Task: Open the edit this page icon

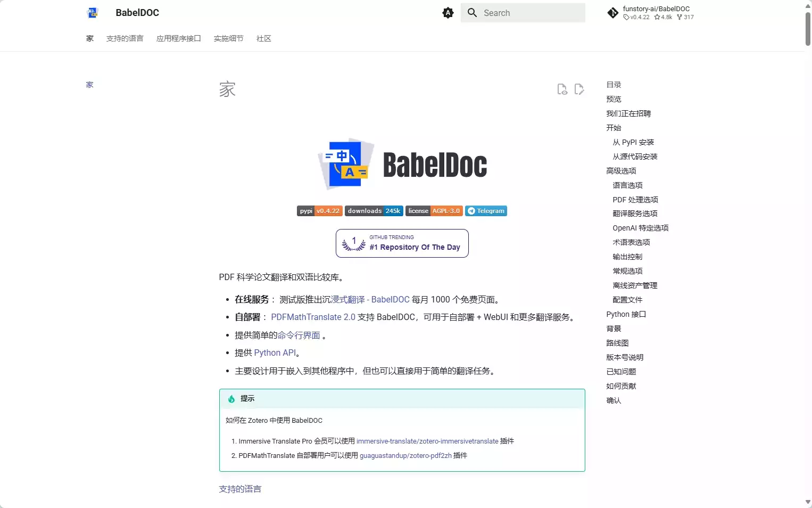Action: [579, 89]
